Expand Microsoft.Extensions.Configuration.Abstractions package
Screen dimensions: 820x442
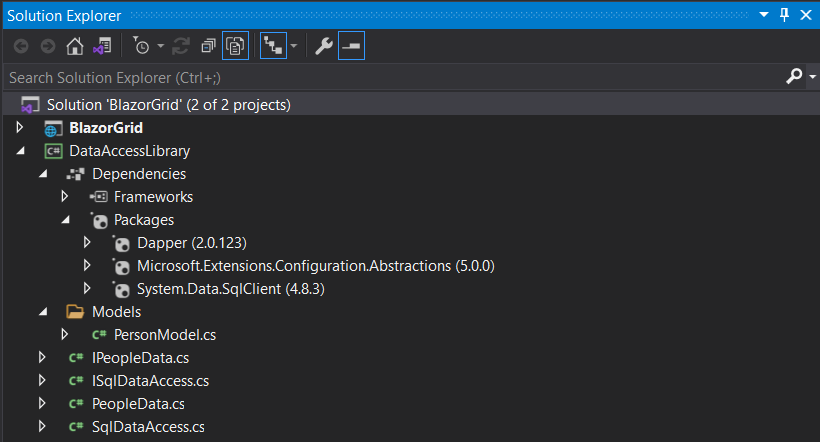click(x=87, y=265)
